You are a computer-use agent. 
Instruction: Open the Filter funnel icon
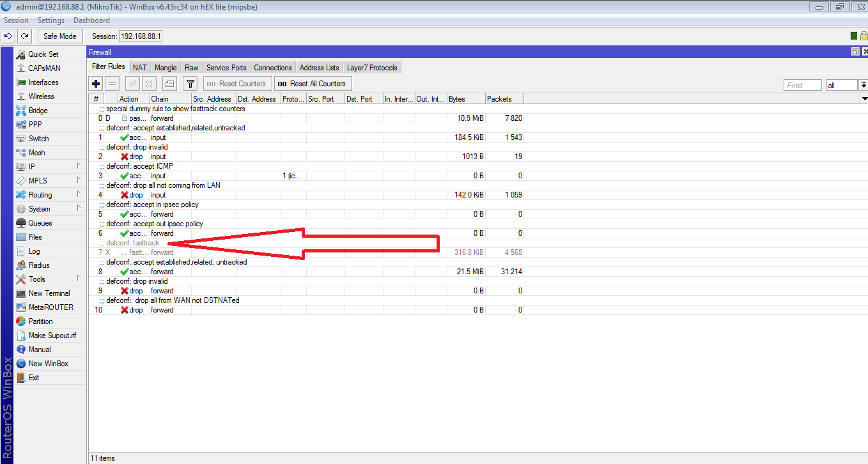click(190, 84)
